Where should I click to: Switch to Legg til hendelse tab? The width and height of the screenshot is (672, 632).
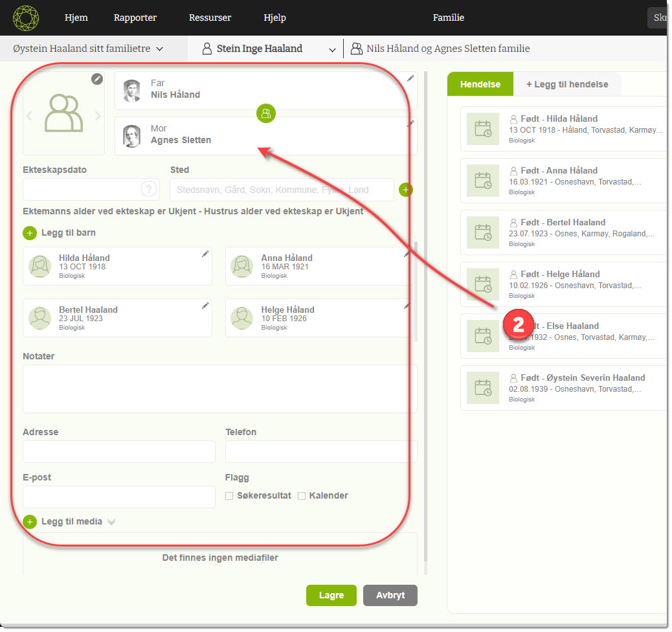click(566, 84)
